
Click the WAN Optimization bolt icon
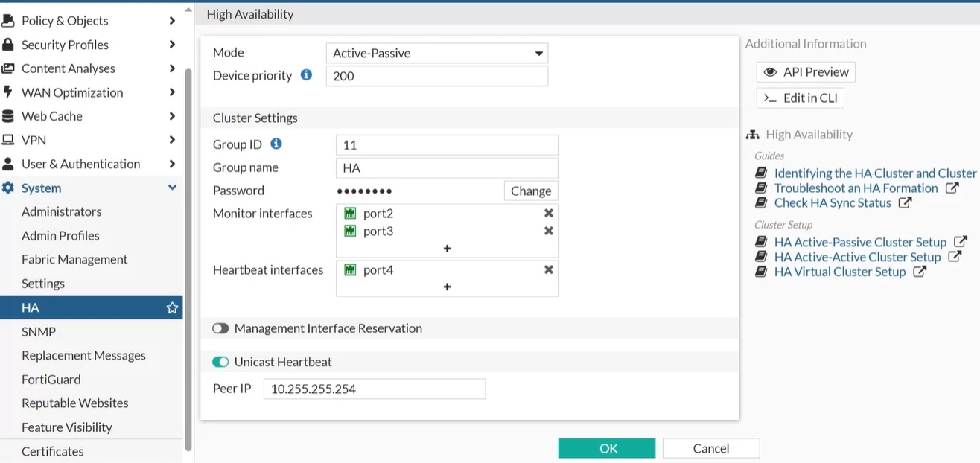7,92
